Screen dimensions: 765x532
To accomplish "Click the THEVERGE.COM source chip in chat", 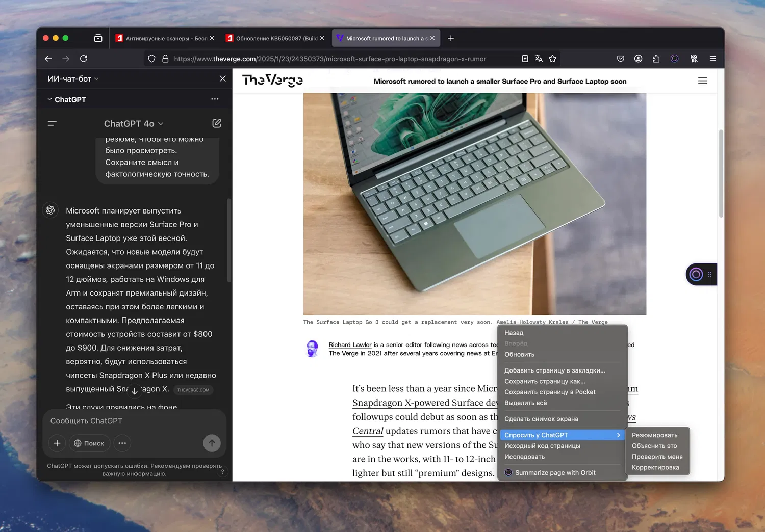I will point(193,390).
